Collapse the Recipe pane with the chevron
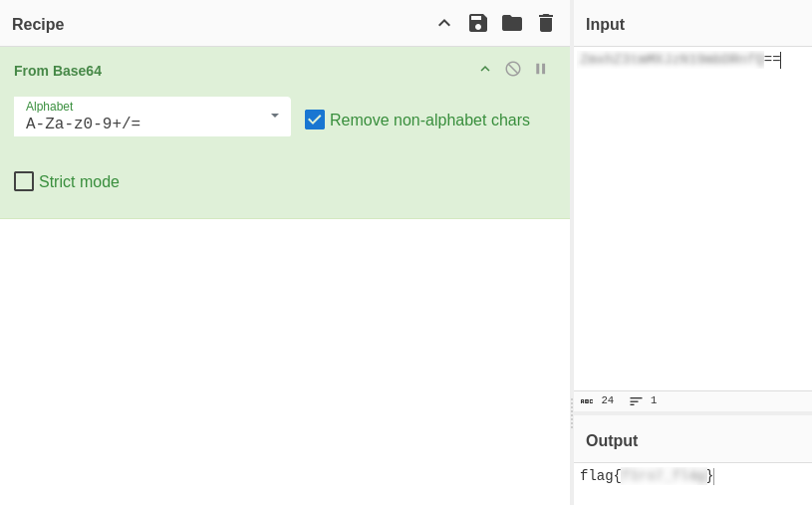The width and height of the screenshot is (812, 505). 444,23
